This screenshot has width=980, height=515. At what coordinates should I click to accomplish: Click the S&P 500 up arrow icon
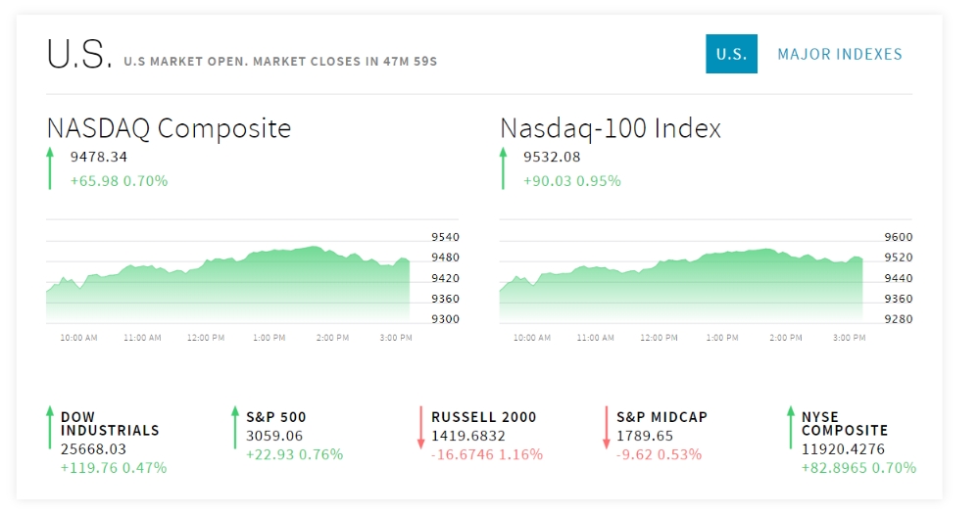point(235,428)
